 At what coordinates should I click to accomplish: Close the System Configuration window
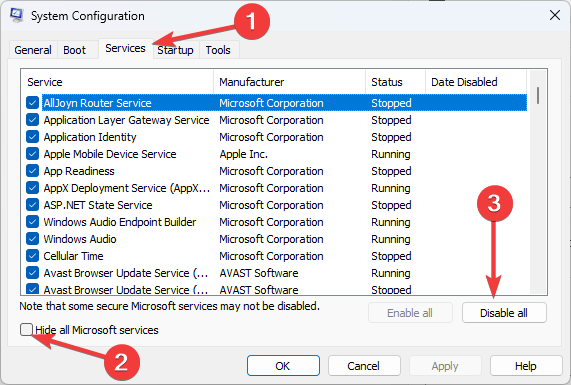click(x=555, y=15)
